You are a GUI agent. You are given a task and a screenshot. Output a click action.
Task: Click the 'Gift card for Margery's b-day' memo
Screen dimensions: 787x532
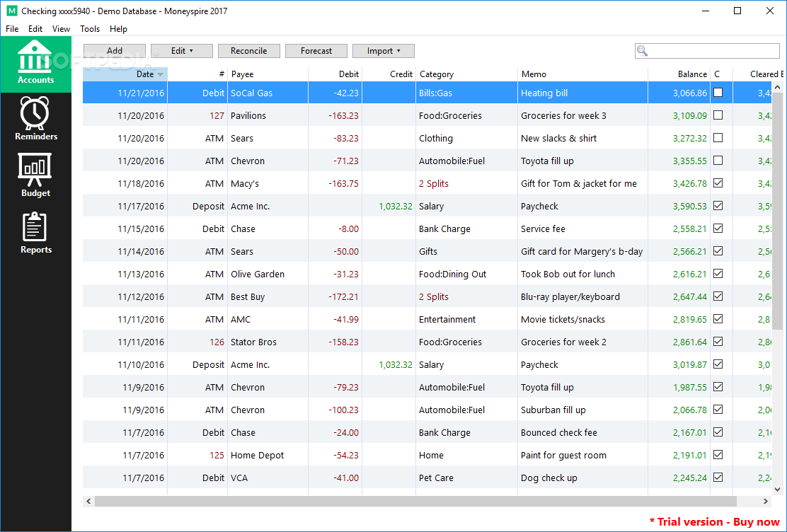tap(582, 251)
